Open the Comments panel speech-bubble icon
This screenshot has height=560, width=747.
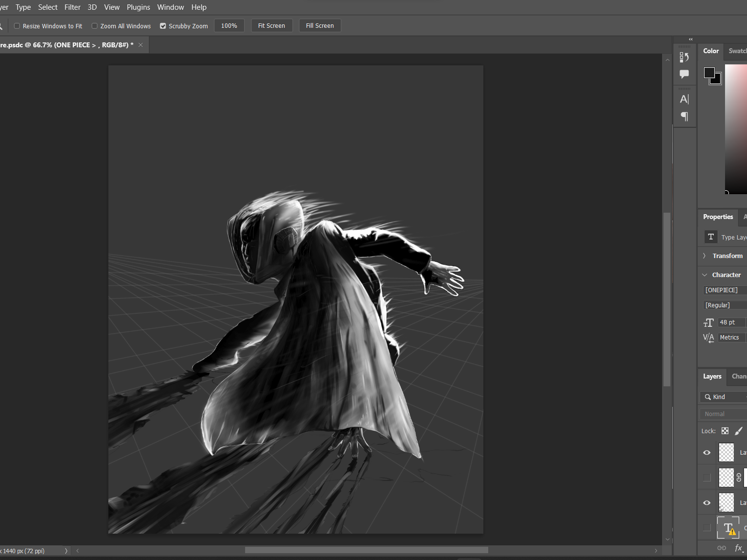coord(684,74)
